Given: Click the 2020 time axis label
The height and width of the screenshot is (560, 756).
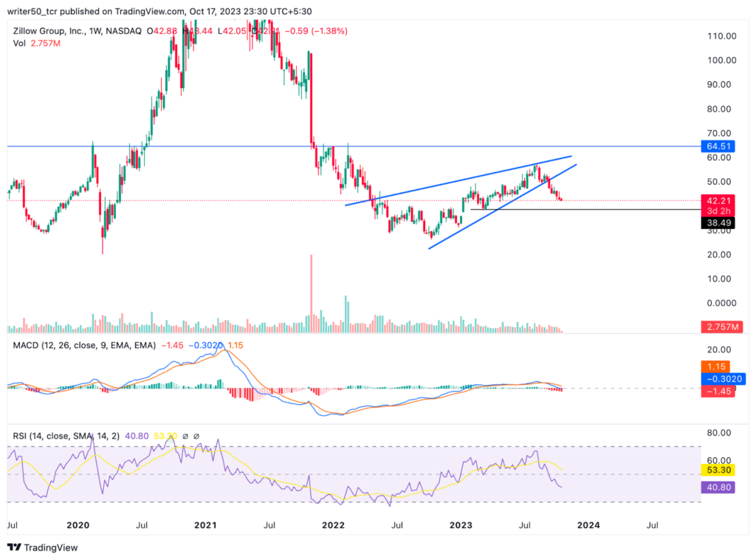Looking at the screenshot, I should coord(78,525).
